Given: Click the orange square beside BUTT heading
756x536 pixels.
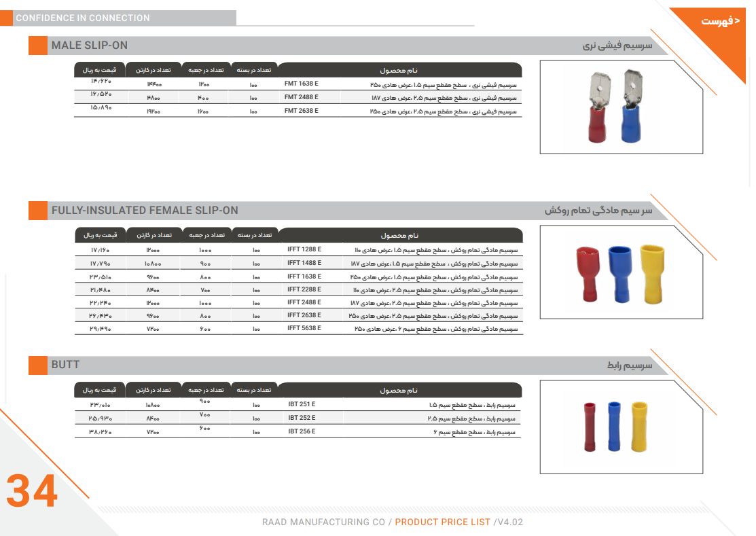Looking at the screenshot, I should [x=37, y=365].
